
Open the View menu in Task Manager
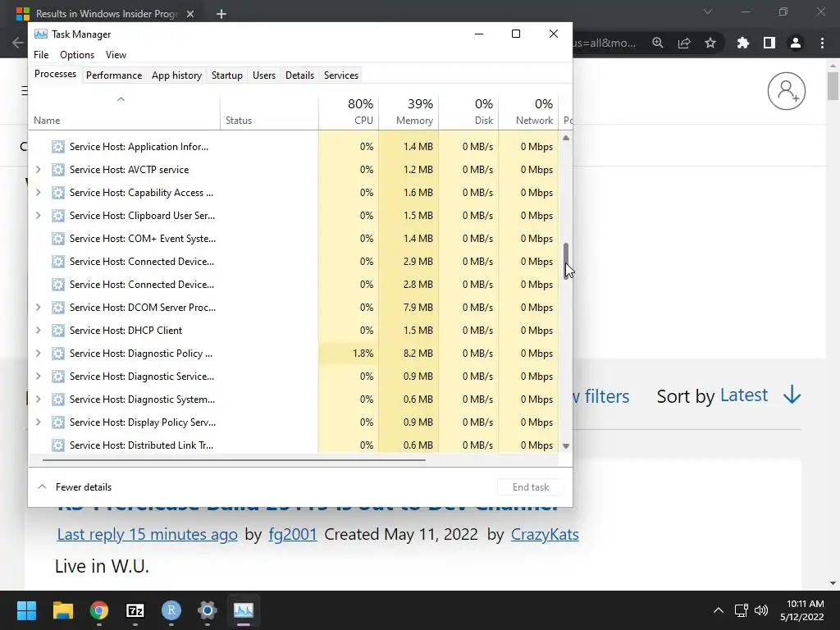[116, 55]
